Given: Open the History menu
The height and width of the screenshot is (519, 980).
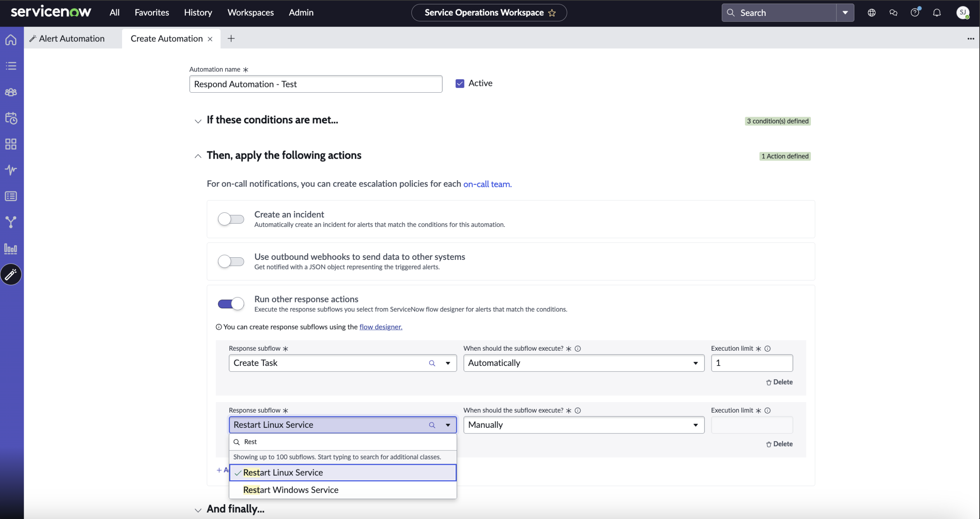Looking at the screenshot, I should pyautogui.click(x=198, y=12).
